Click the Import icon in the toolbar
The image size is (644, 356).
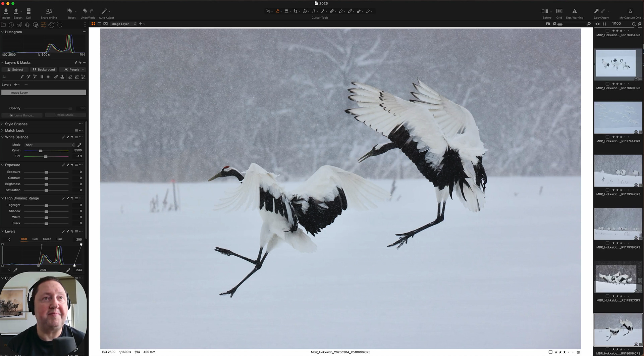coord(6,11)
